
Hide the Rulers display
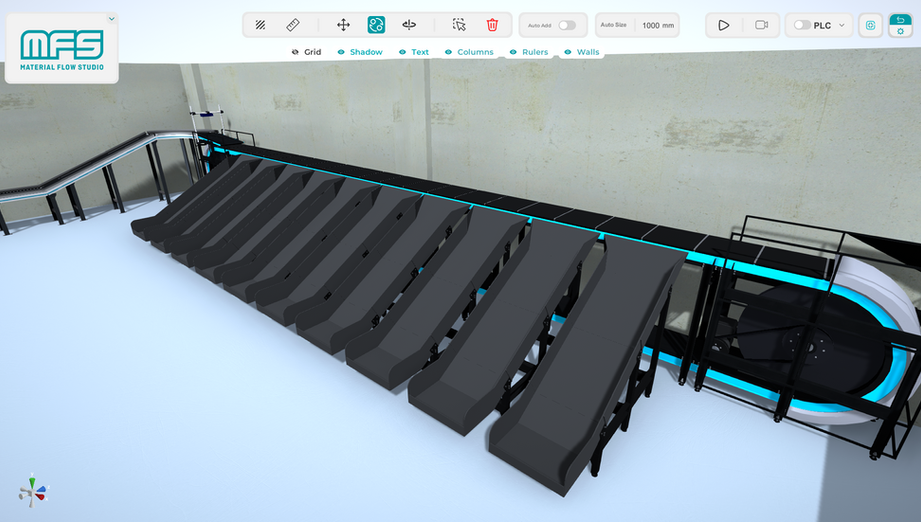[529, 52]
